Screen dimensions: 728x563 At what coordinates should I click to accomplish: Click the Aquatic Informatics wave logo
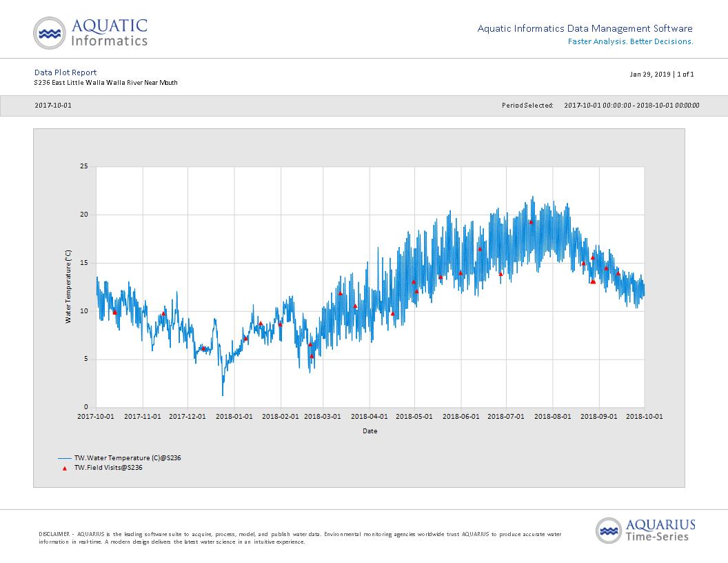point(49,33)
